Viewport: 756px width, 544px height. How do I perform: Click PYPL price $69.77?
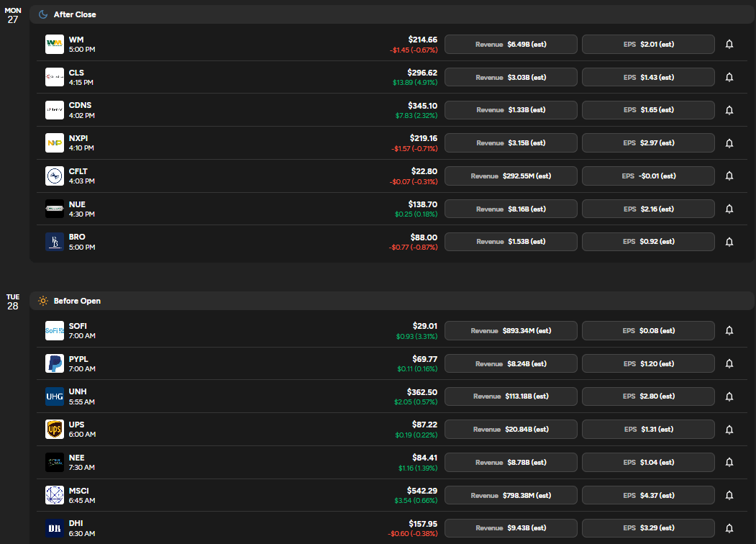(x=425, y=359)
